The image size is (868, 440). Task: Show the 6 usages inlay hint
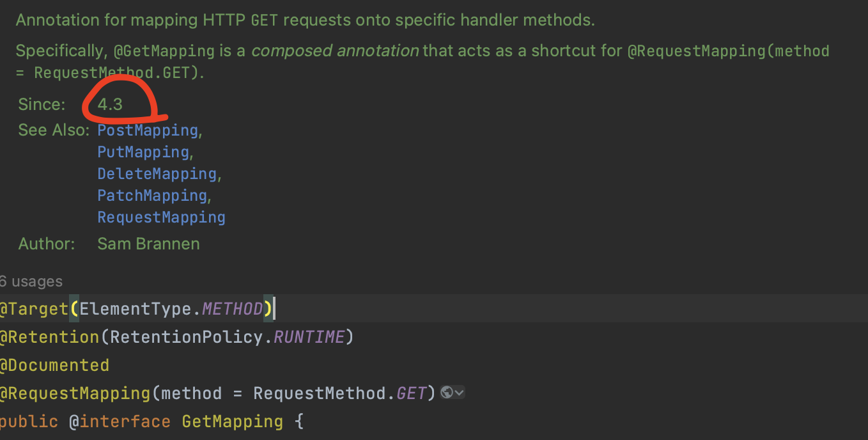tap(31, 281)
